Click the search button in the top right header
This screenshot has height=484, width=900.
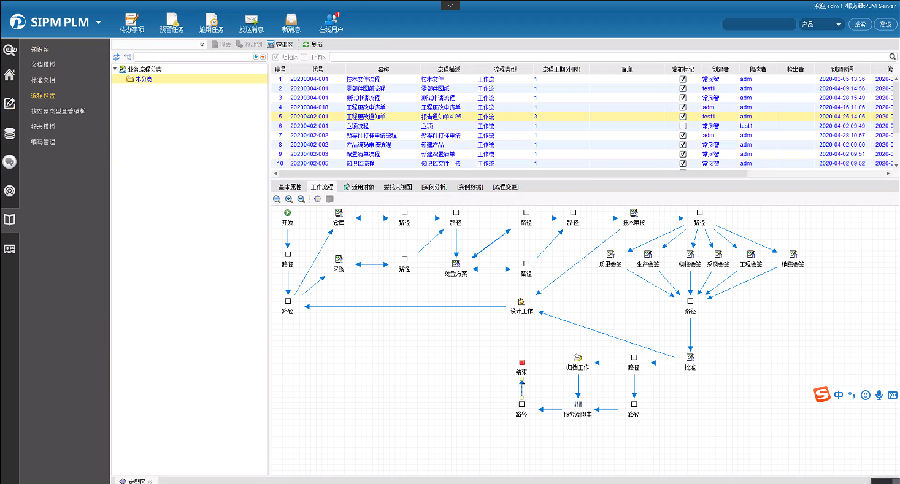pyautogui.click(x=860, y=24)
